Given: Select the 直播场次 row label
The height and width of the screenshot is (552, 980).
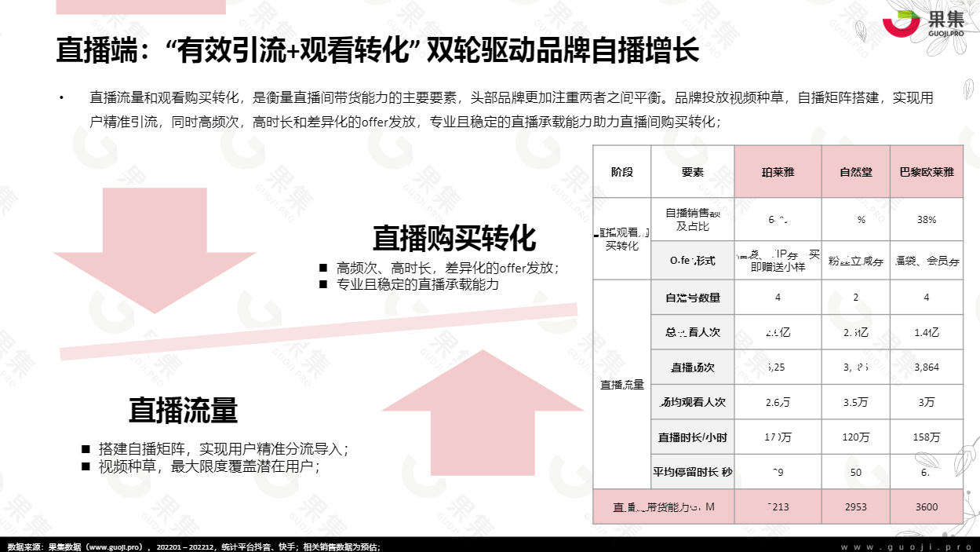Looking at the screenshot, I should [693, 367].
